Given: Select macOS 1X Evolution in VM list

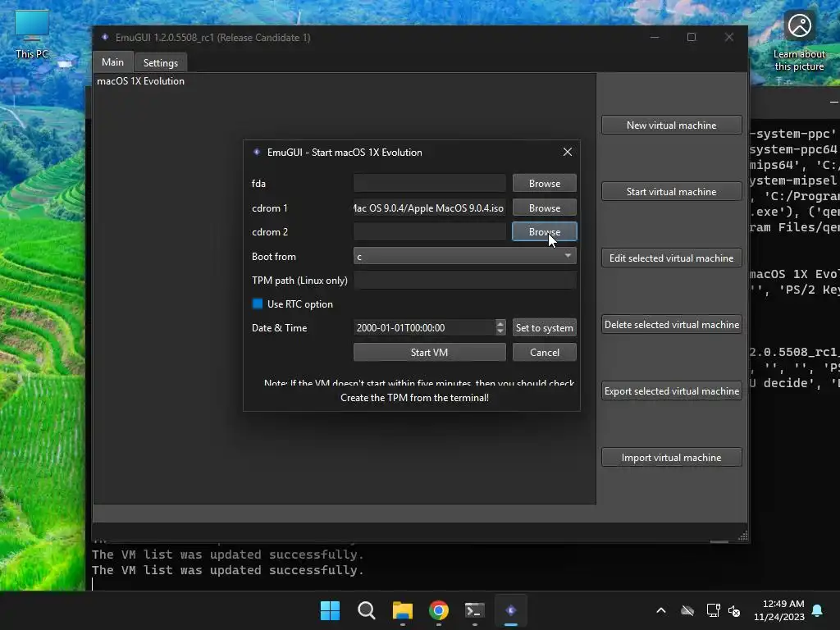Looking at the screenshot, I should (x=140, y=81).
